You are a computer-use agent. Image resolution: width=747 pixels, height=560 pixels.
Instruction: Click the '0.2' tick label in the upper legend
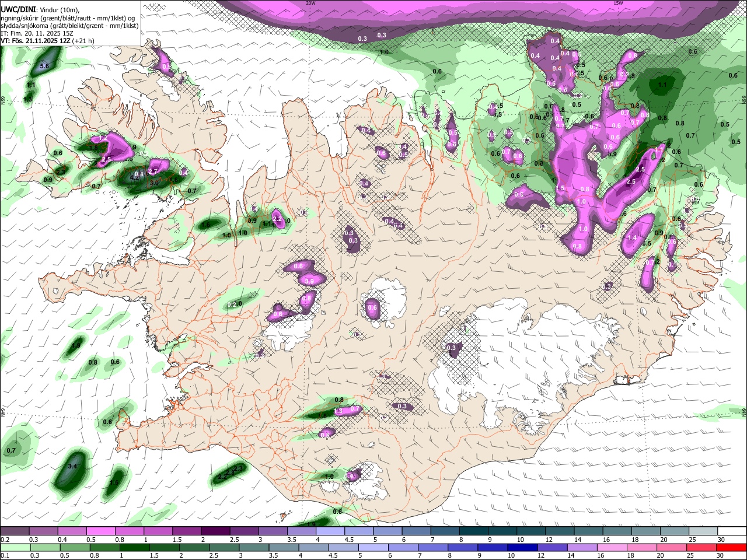(5, 540)
